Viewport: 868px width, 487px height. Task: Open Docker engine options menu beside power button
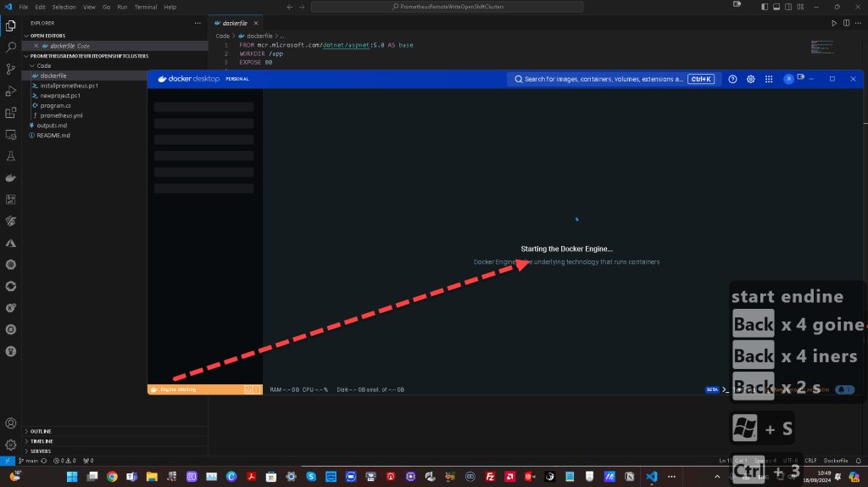(x=256, y=389)
